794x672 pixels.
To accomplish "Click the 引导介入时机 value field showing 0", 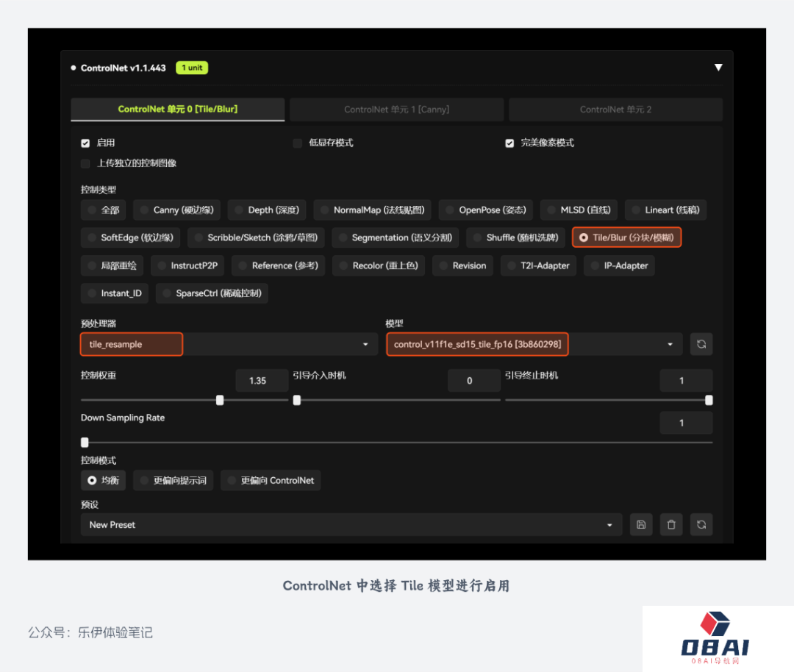I will pyautogui.click(x=474, y=381).
